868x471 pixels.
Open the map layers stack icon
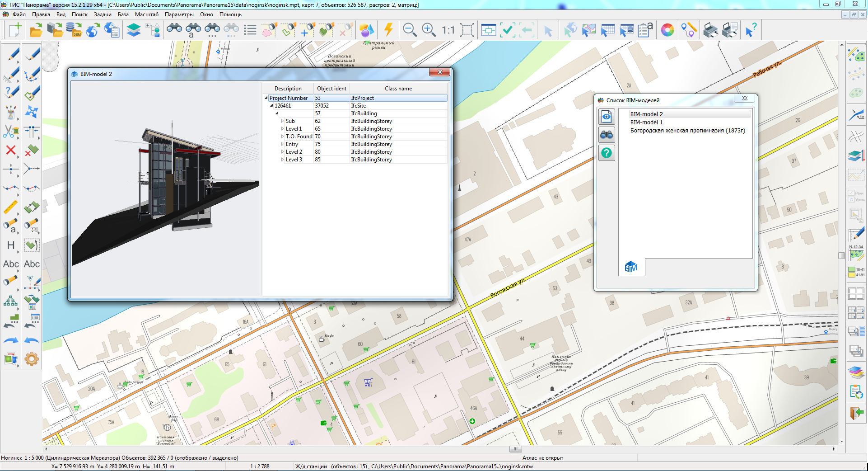pyautogui.click(x=134, y=30)
